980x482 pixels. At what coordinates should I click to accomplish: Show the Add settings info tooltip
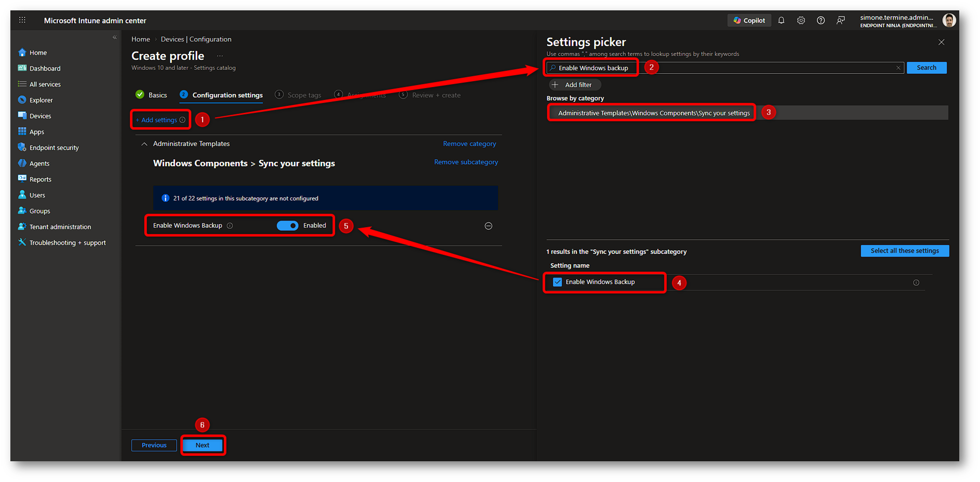[x=183, y=120]
